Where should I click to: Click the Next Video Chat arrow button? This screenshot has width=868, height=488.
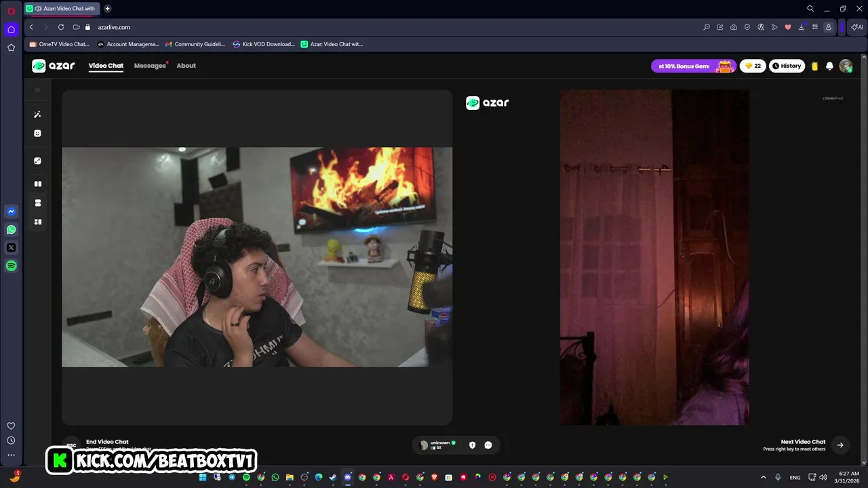pyautogui.click(x=840, y=445)
